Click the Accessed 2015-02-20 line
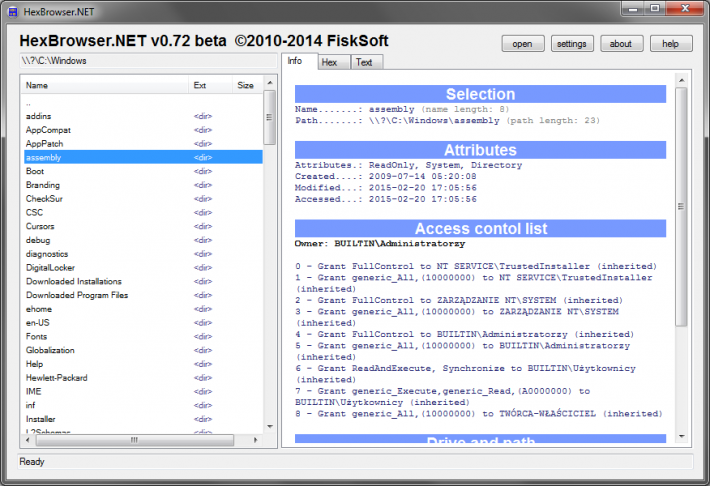 (x=386, y=199)
